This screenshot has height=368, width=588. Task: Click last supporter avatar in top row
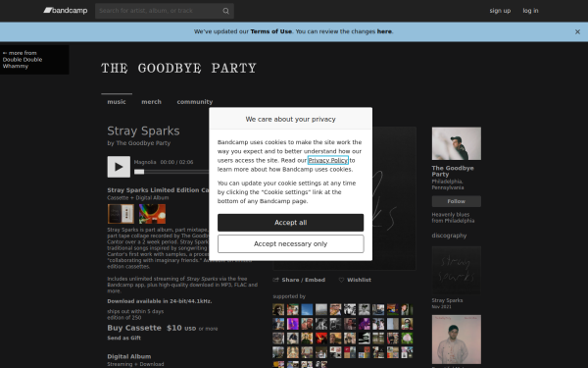[x=407, y=310]
